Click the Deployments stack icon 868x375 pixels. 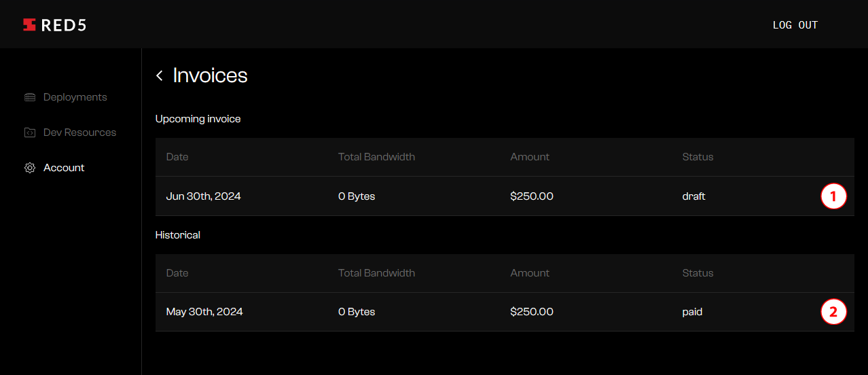tap(30, 97)
